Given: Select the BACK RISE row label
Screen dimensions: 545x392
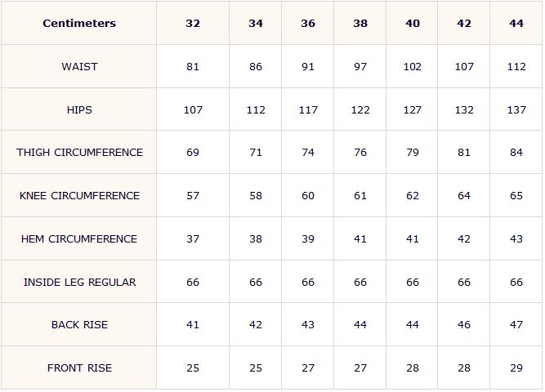Looking at the screenshot, I should click(x=79, y=324).
